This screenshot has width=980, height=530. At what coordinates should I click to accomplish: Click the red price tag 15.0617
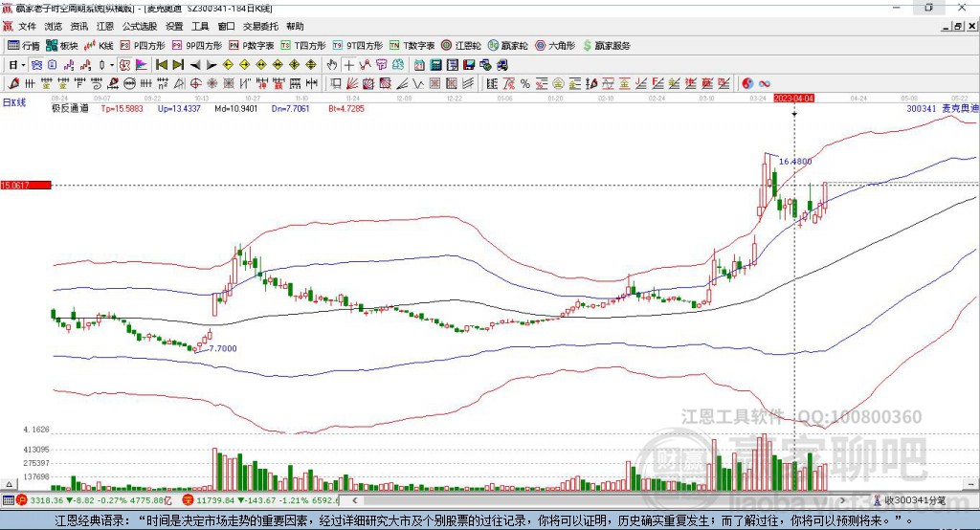point(26,185)
